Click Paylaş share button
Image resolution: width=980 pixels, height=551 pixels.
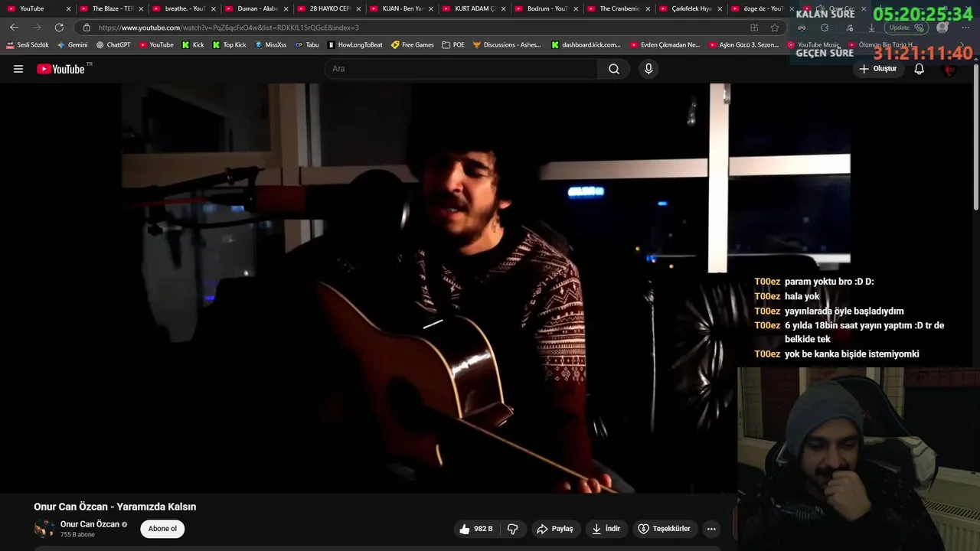point(555,529)
